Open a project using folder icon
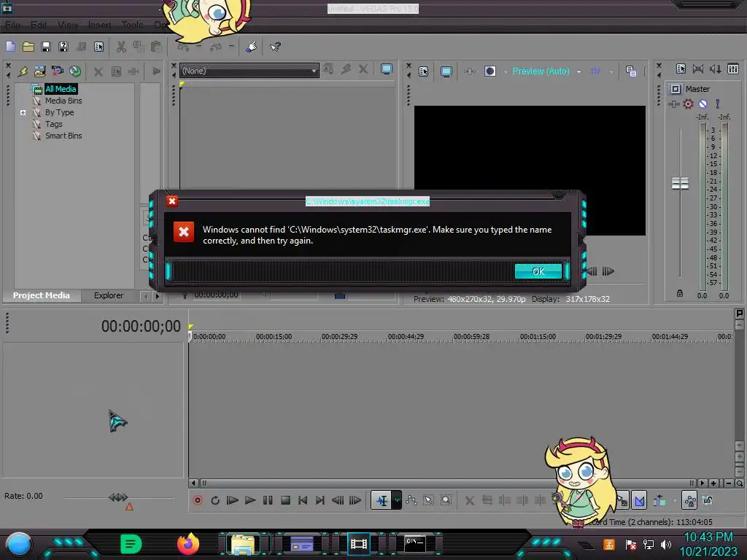Viewport: 747px width, 560px height. (x=28, y=47)
